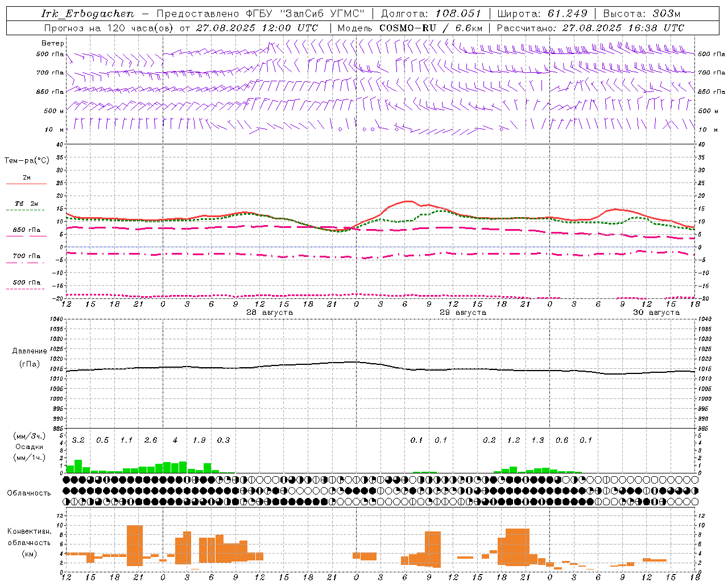Click the Облачность cloud cover row label
Image resolution: width=728 pixels, height=582 pixels.
(x=29, y=493)
